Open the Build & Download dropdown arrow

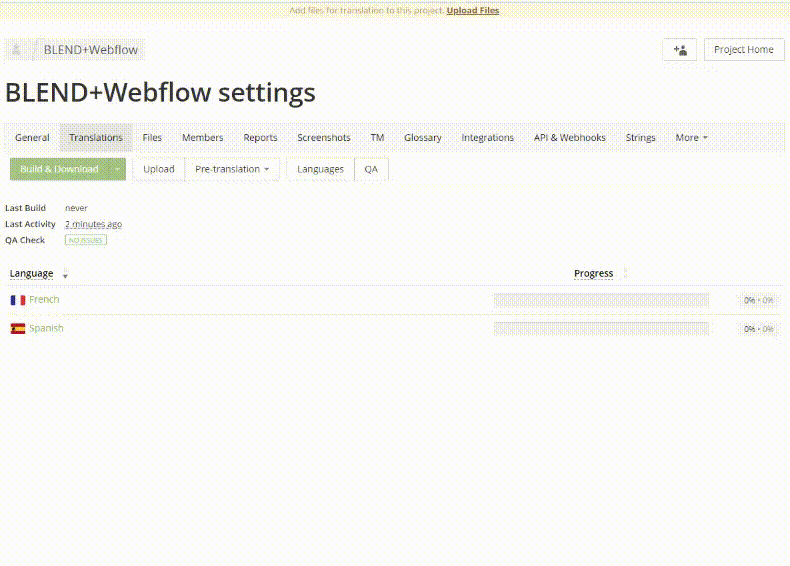pos(117,169)
